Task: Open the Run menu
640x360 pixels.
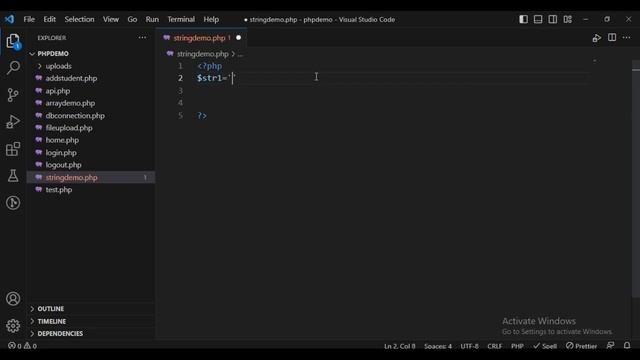Action: (152, 19)
